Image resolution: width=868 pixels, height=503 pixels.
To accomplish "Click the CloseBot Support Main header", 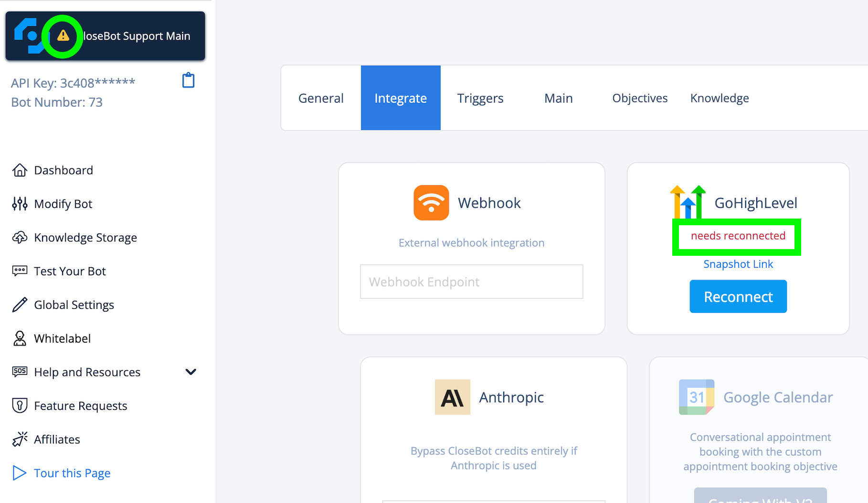I will (105, 36).
